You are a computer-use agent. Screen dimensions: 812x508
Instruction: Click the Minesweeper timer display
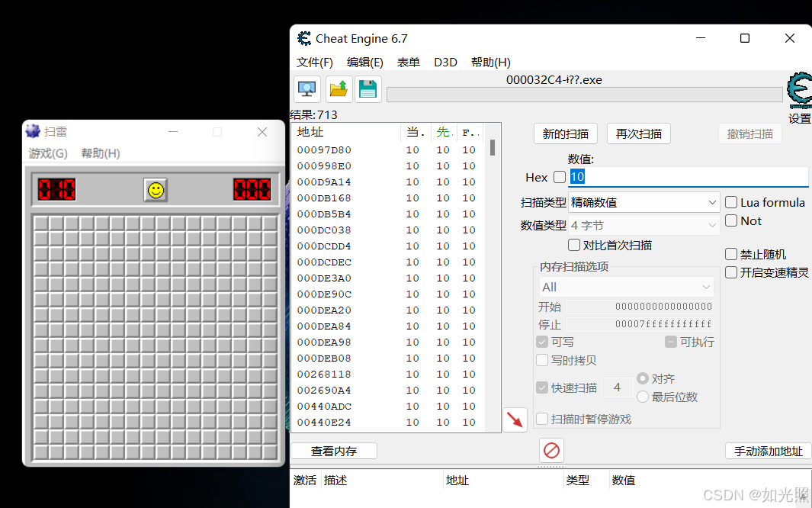click(x=252, y=189)
